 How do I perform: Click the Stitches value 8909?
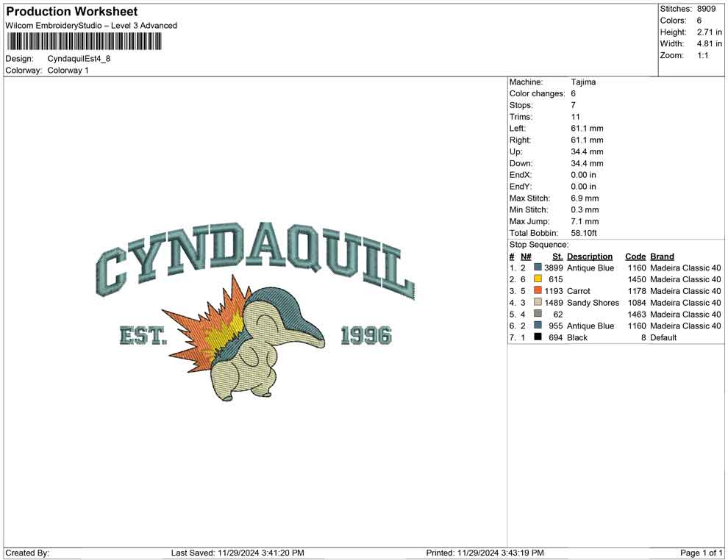[x=706, y=9]
